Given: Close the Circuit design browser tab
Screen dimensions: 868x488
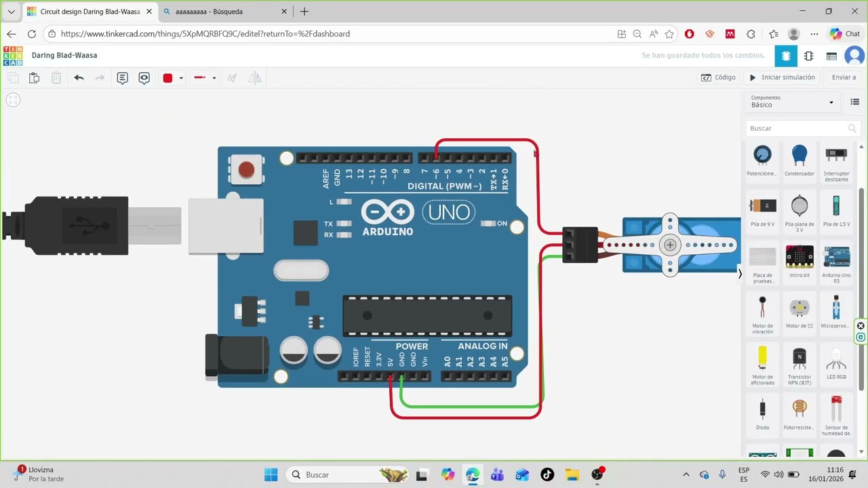Looking at the screenshot, I should point(149,12).
